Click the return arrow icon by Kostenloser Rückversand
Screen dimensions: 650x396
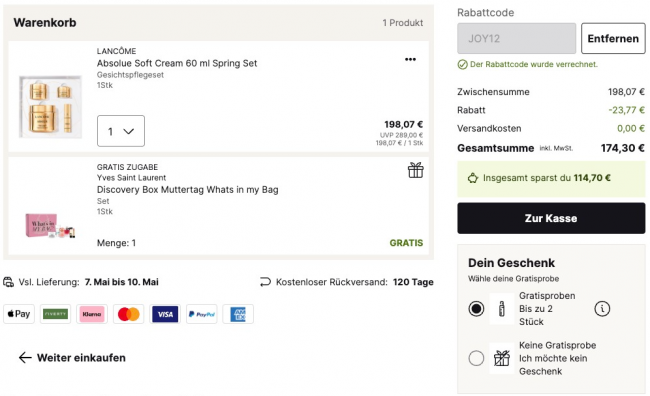click(x=265, y=282)
